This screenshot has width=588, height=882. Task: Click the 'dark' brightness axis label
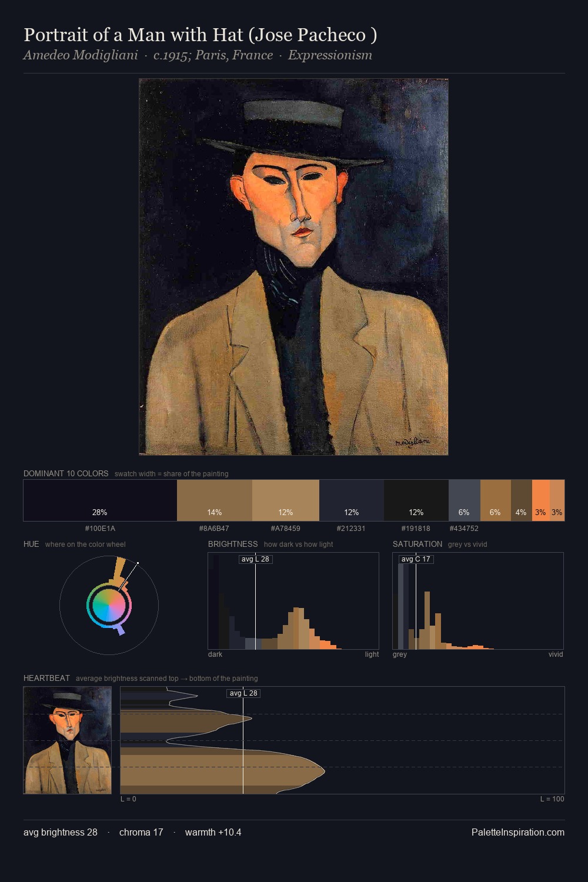215,654
